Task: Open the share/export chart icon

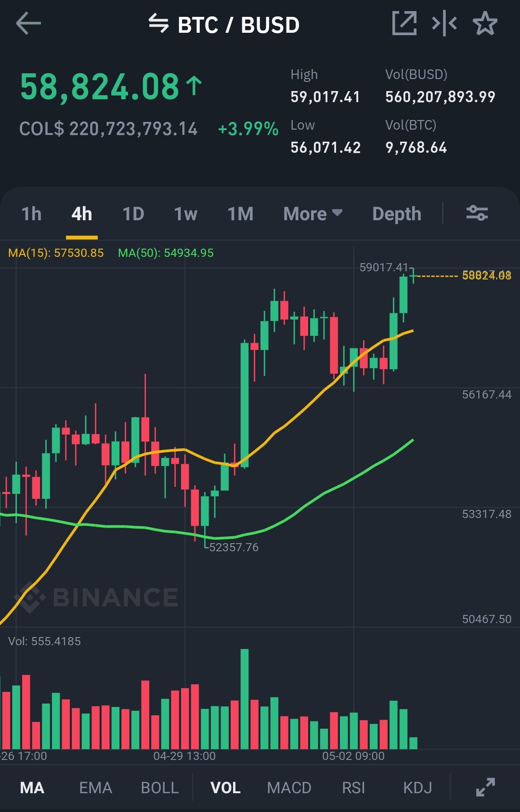Action: 404,23
